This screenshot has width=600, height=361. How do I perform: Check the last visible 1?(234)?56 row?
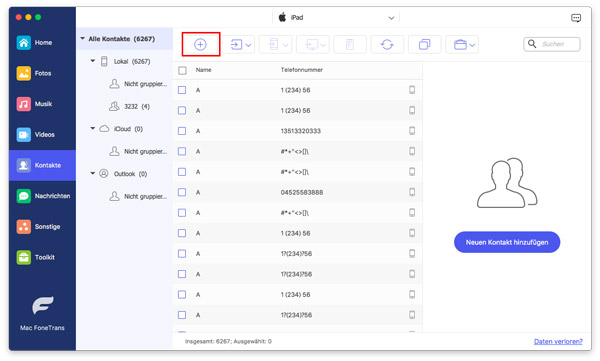182,315
